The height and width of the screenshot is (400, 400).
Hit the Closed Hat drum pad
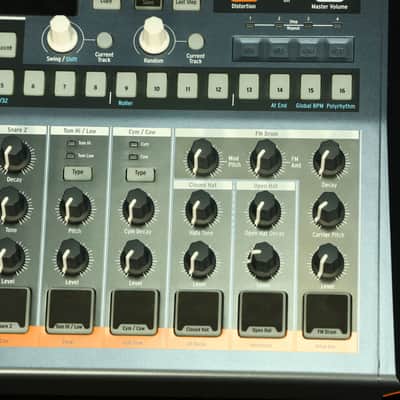click(198, 313)
